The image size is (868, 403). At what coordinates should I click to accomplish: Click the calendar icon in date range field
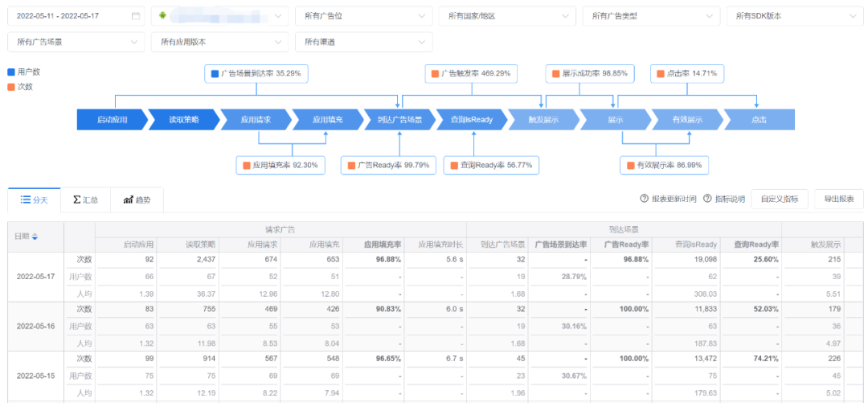[135, 15]
